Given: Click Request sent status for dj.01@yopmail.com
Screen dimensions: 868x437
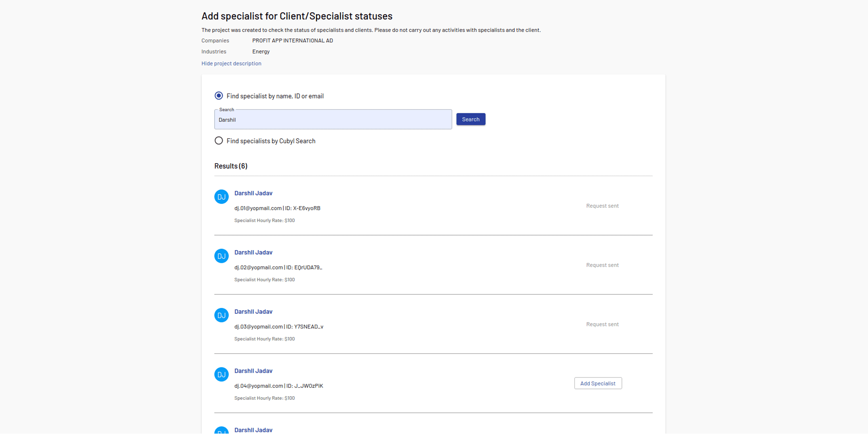Looking at the screenshot, I should (x=602, y=206).
